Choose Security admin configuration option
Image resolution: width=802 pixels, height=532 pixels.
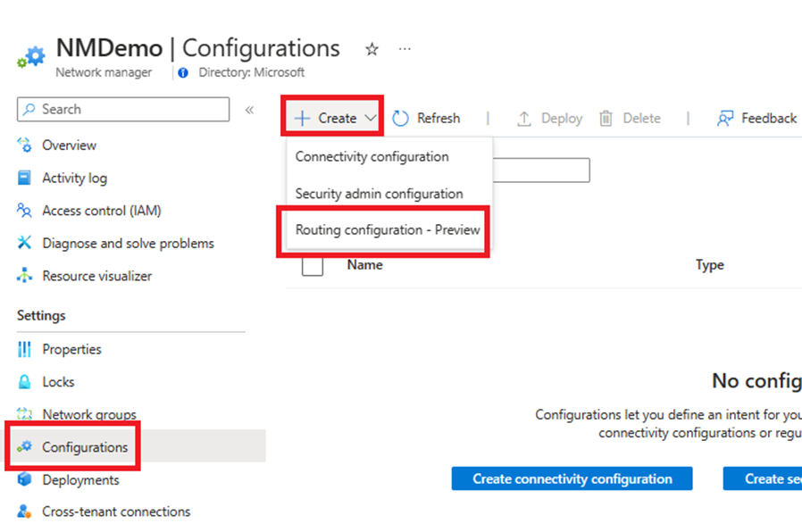pyautogui.click(x=379, y=194)
